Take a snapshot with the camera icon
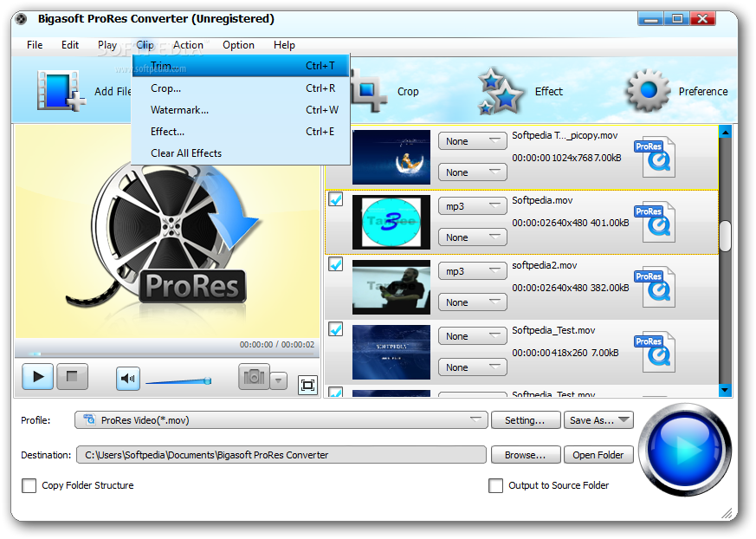 pyautogui.click(x=254, y=377)
